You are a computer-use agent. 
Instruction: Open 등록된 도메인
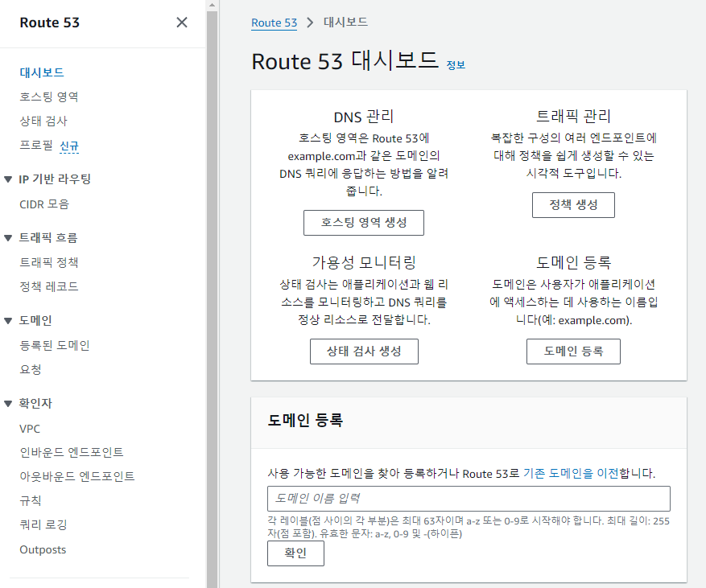click(55, 346)
